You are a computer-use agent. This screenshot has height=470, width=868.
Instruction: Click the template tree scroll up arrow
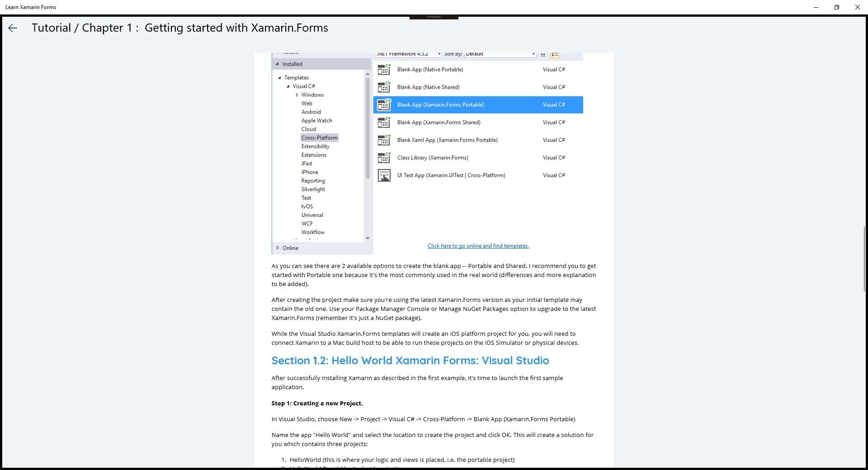368,74
